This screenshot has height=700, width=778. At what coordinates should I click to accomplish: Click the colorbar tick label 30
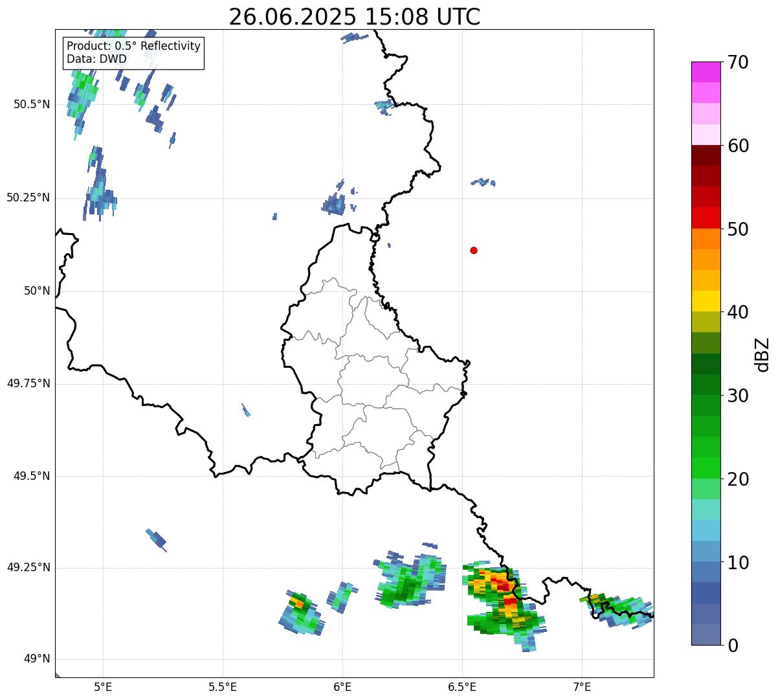(x=738, y=396)
